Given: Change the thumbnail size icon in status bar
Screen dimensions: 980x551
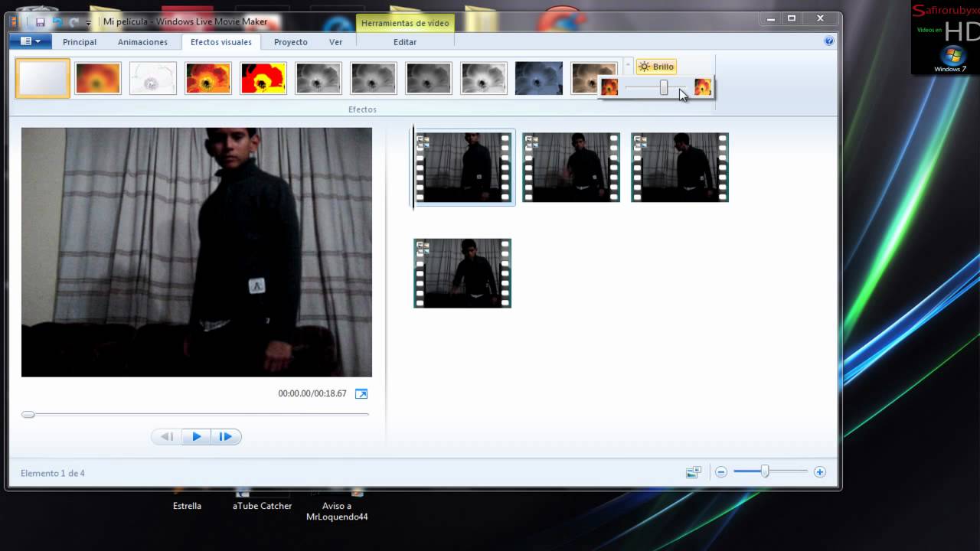Looking at the screenshot, I should tap(694, 472).
